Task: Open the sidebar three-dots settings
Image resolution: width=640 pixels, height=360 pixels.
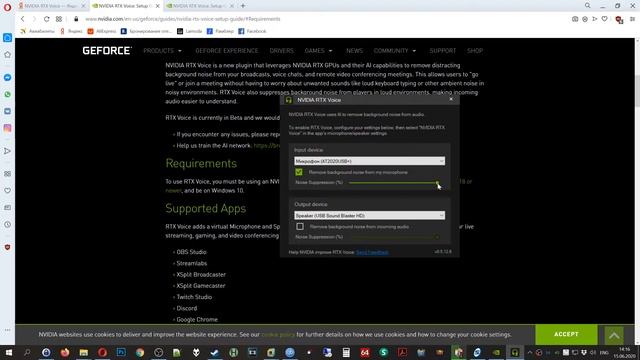Action: (x=7, y=330)
